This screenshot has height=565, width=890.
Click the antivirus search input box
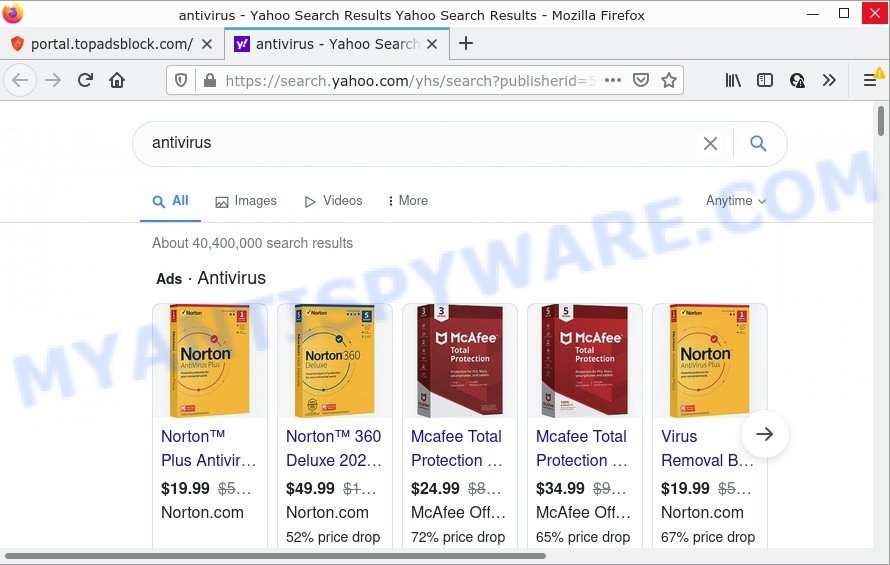420,143
